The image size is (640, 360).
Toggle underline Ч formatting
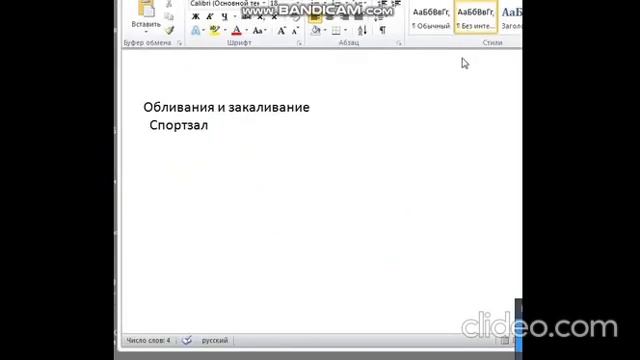[224, 17]
